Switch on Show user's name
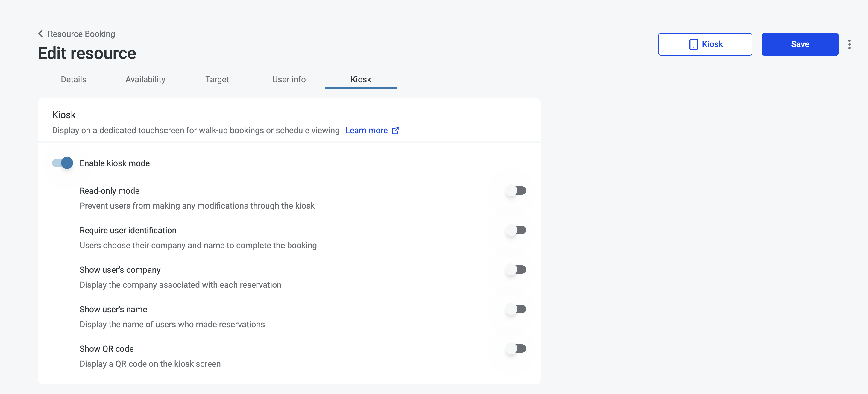 pos(515,309)
